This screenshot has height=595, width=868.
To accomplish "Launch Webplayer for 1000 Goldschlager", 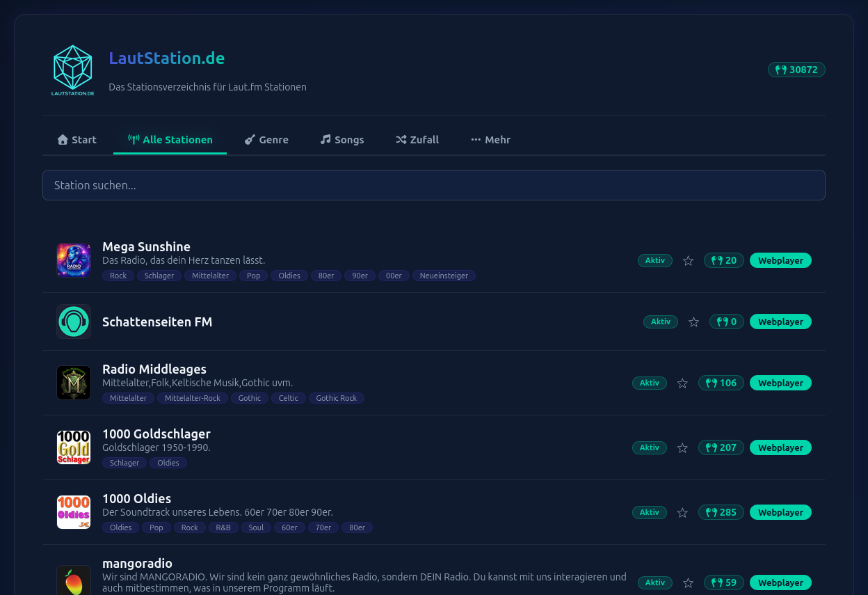I will pyautogui.click(x=780, y=447).
